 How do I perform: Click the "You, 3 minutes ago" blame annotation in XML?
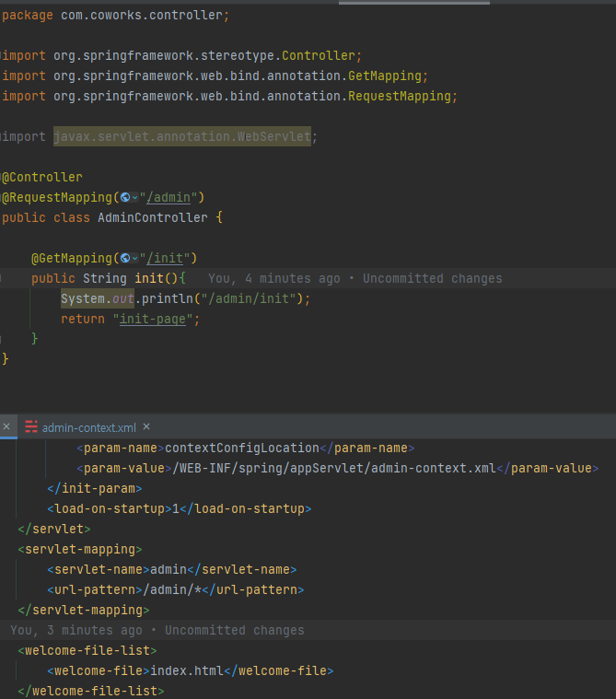[157, 630]
